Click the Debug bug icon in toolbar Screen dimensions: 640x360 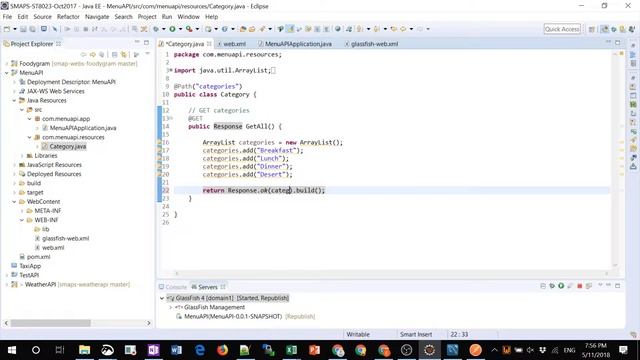tap(156, 29)
